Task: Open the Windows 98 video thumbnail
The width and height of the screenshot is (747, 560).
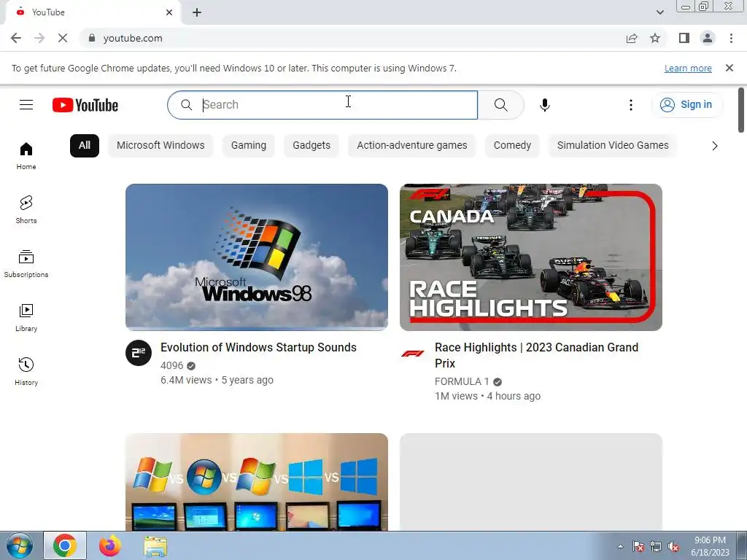Action: 256,257
